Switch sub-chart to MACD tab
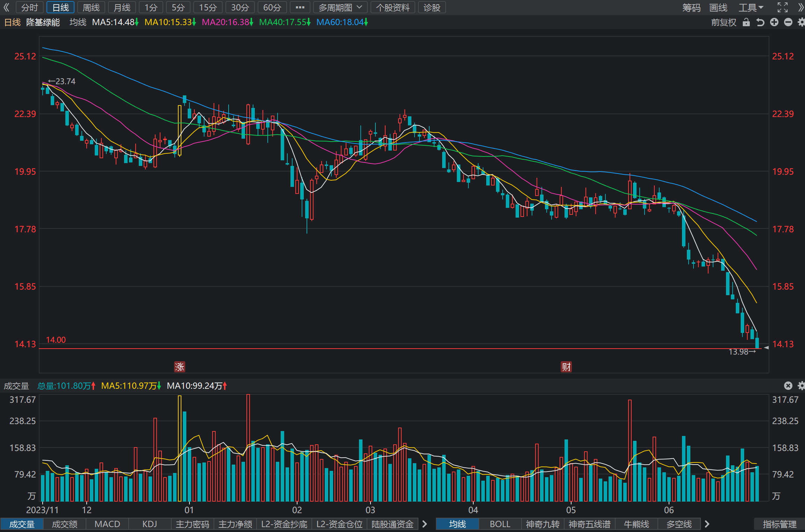Screen dimensions: 805x532 point(107,524)
